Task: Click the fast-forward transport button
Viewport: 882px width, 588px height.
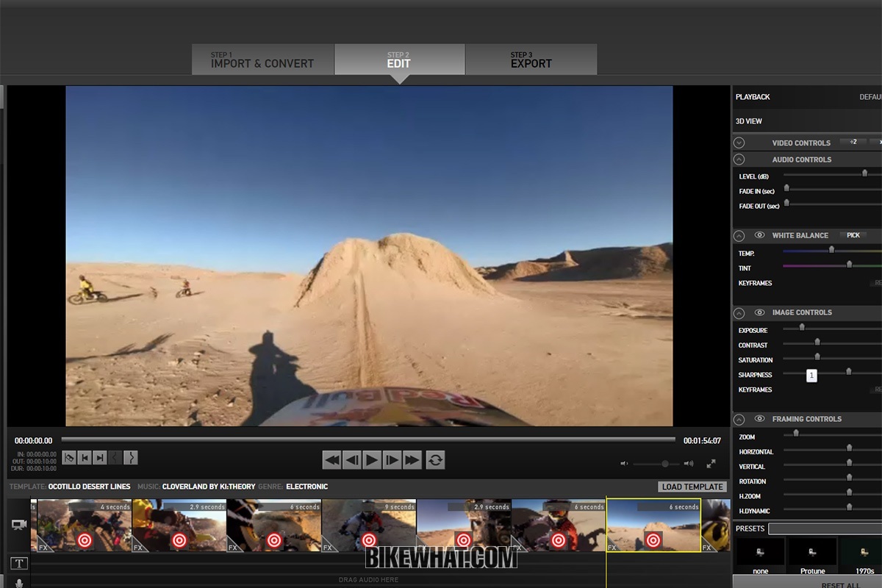Action: point(412,460)
